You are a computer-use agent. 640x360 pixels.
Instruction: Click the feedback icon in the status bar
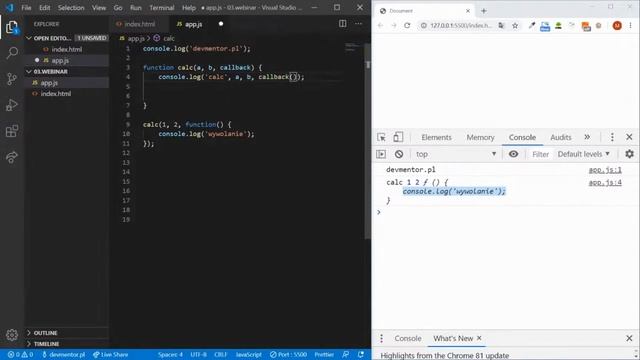[x=346, y=354]
